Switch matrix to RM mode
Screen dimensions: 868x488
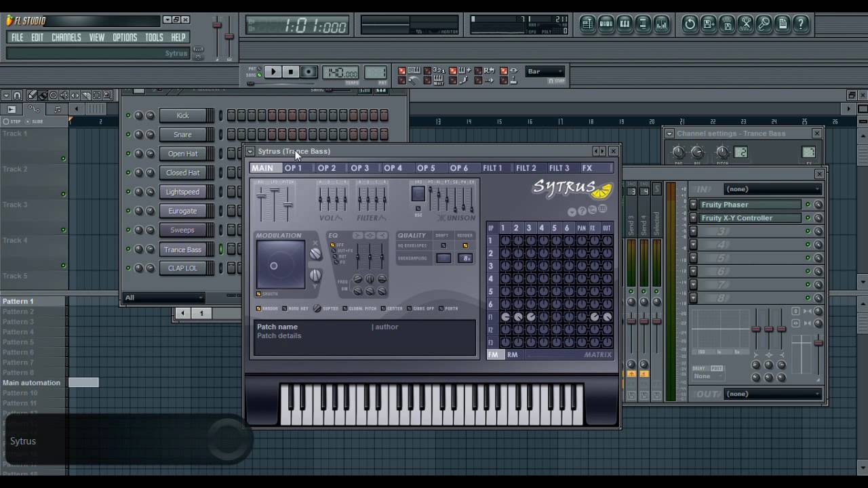[x=512, y=354]
